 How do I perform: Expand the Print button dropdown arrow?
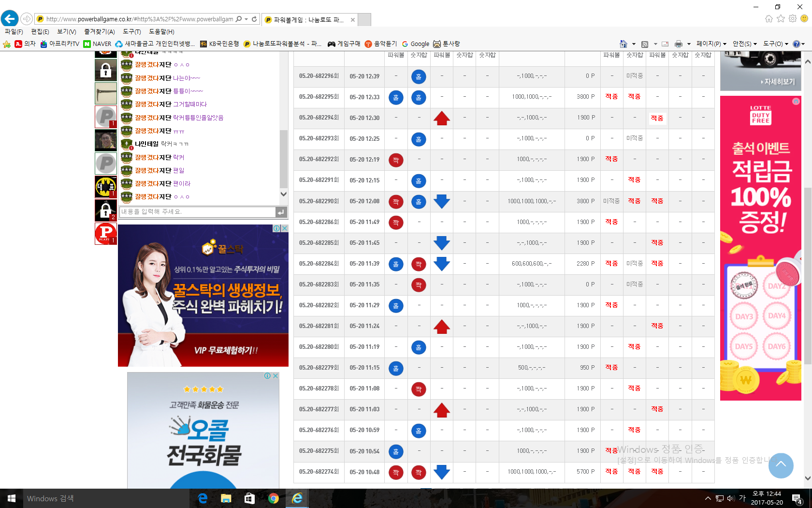[689, 44]
